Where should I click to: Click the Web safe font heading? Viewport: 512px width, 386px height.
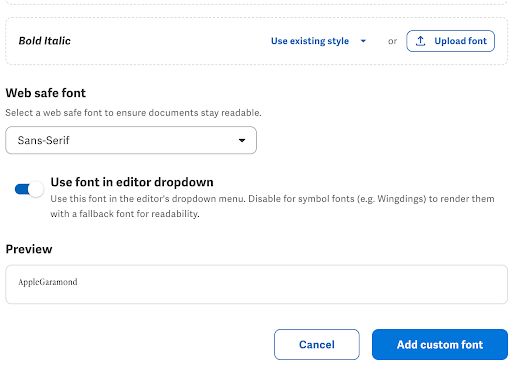(46, 93)
